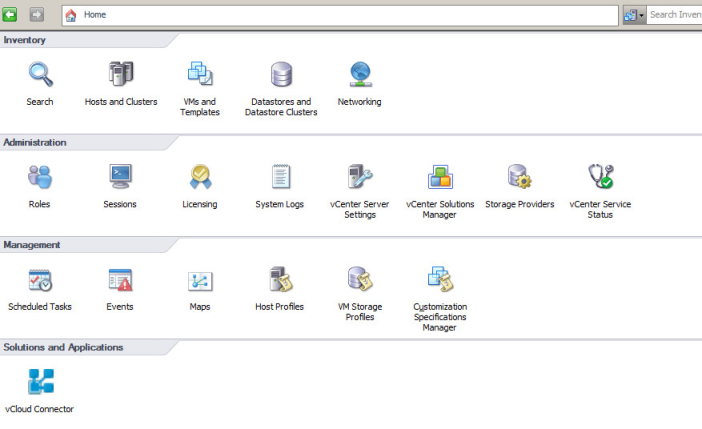Open System Logs
Screen dimensions: 702x429
pyautogui.click(x=280, y=176)
